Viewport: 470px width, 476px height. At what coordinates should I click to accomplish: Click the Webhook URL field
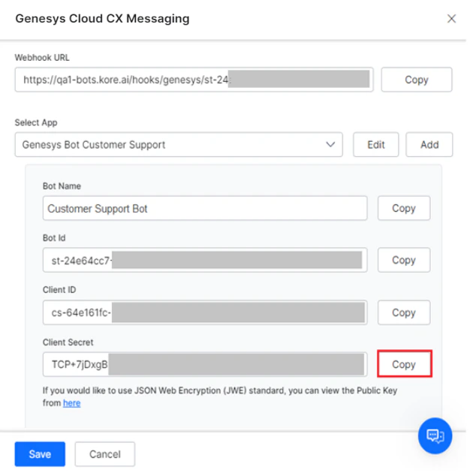coord(194,80)
